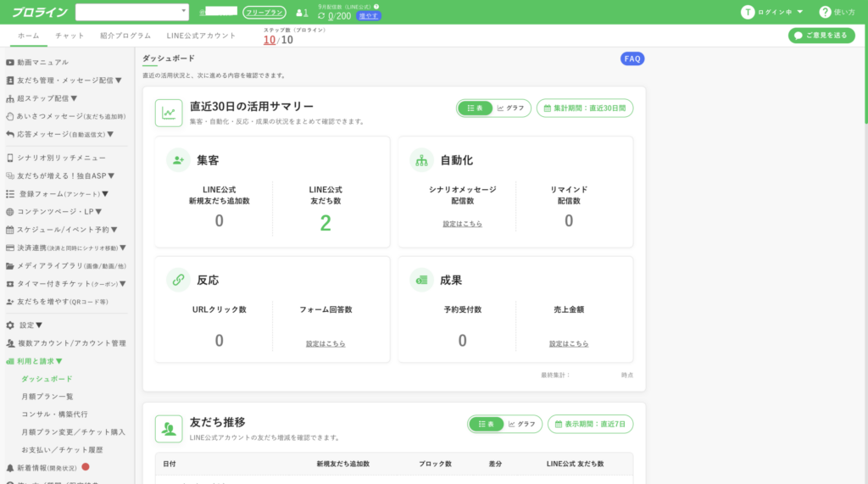Click the 自動化 sitemap icon
Image resolution: width=868 pixels, height=484 pixels.
coord(421,160)
